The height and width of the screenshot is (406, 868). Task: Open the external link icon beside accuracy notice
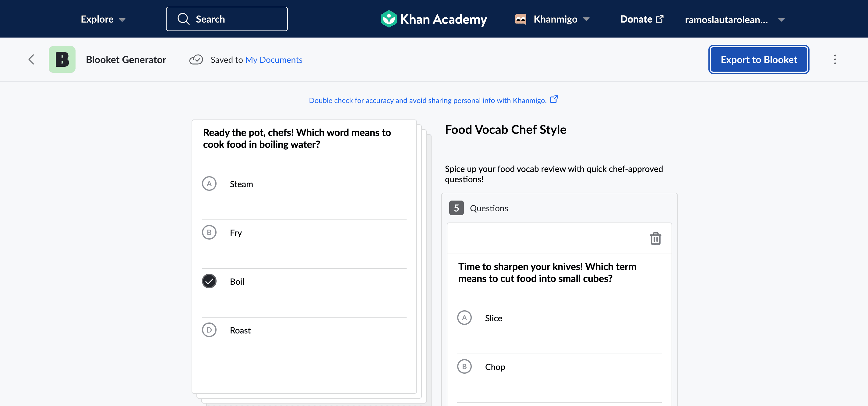pos(554,99)
